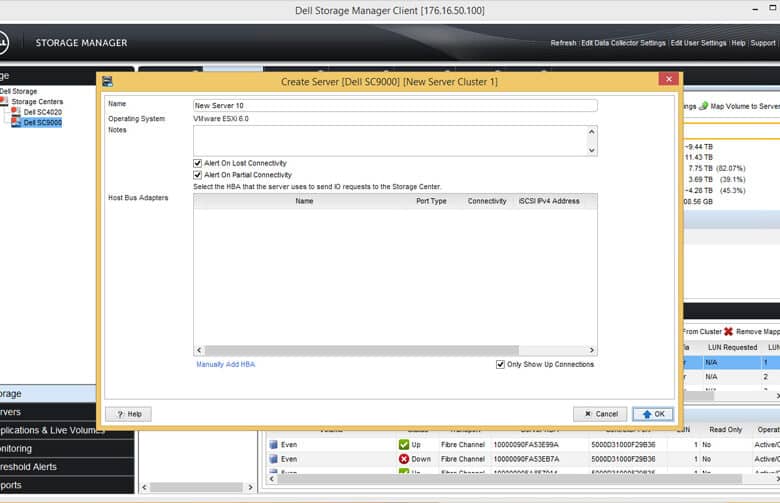Click Support in the top bar
Viewport: 780px width, 503px height.
(x=763, y=43)
